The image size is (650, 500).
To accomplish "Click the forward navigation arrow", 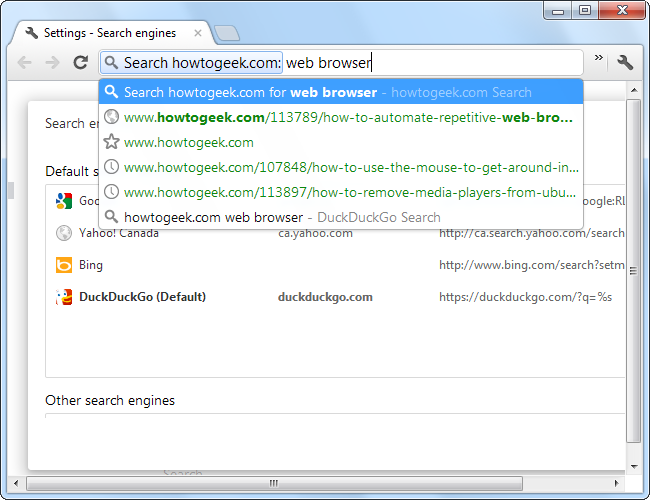I will [x=53, y=63].
